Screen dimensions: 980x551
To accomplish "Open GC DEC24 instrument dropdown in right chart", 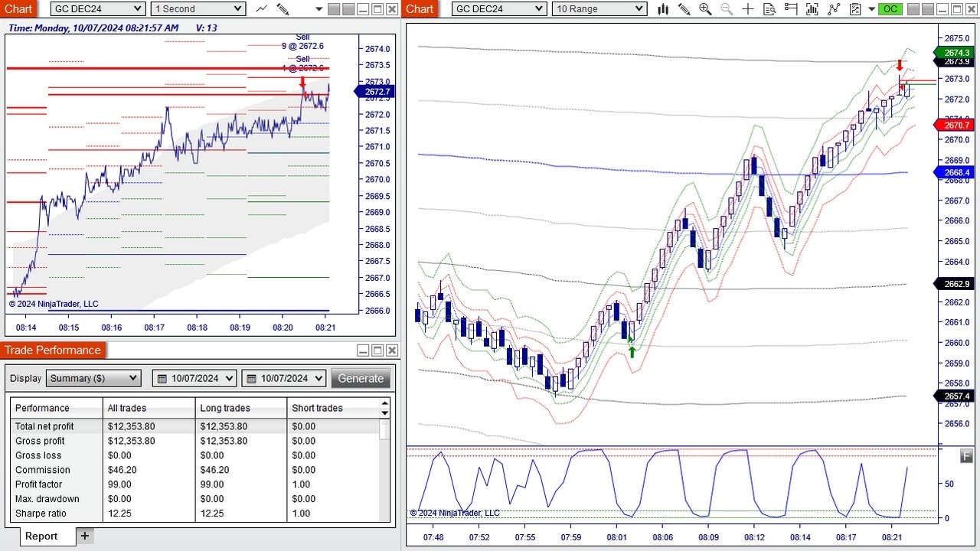I will point(499,9).
